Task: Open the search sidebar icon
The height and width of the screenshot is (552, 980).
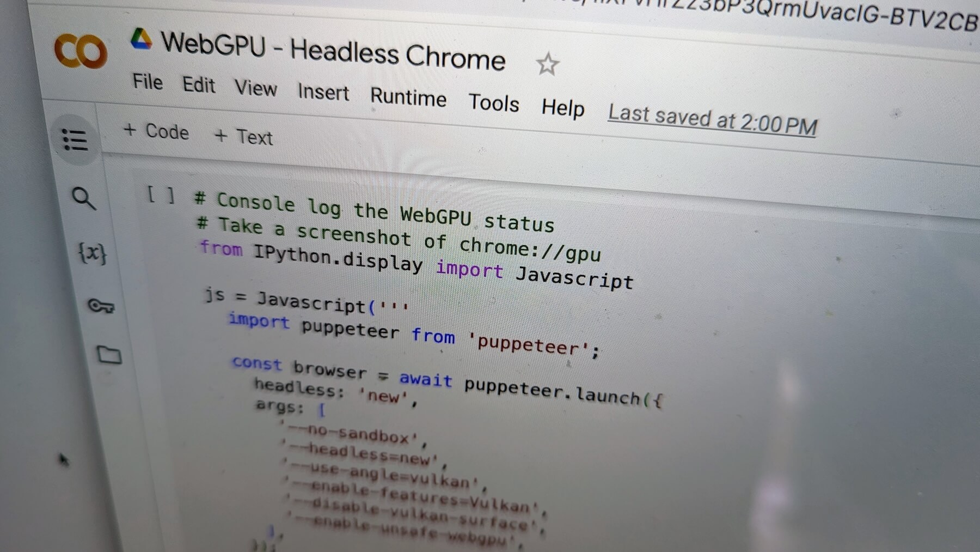Action: point(84,198)
